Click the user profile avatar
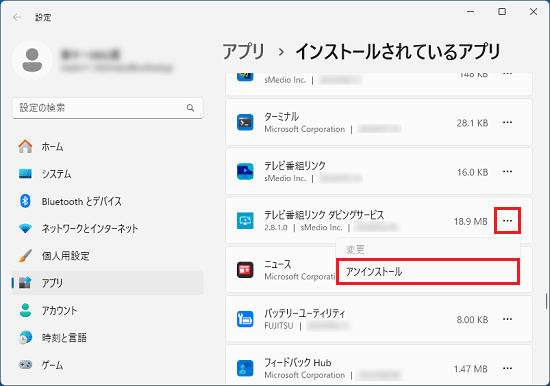Screen dimensions: 550x386 pyautogui.click(x=32, y=60)
